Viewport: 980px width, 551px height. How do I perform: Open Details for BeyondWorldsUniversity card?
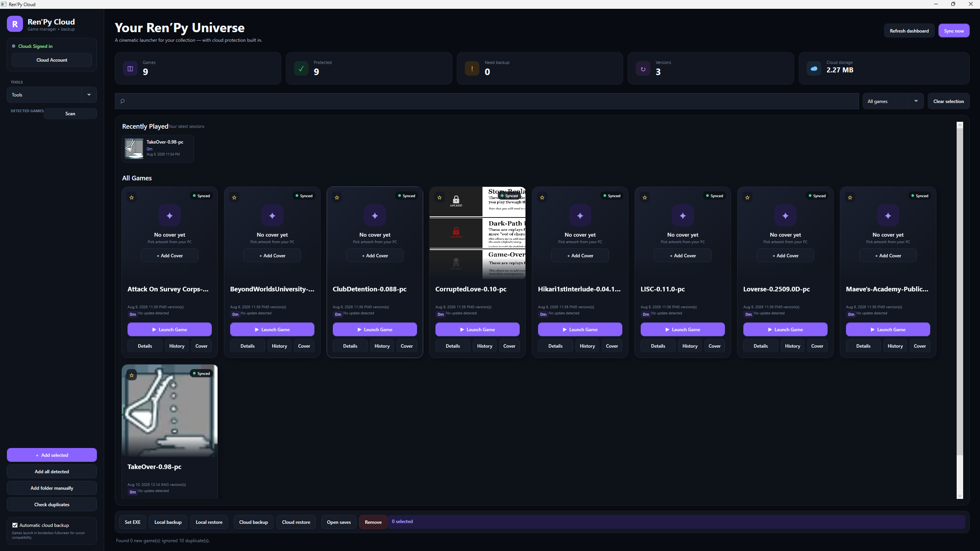(247, 346)
